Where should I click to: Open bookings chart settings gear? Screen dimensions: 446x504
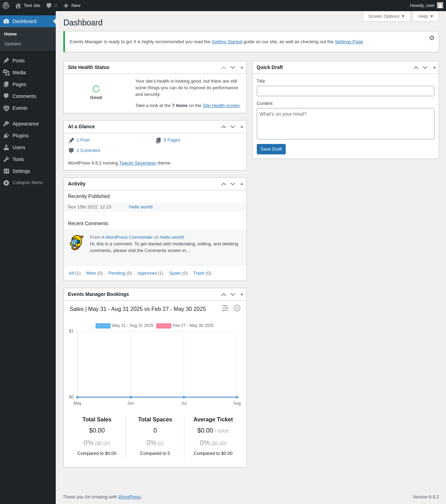(x=237, y=308)
